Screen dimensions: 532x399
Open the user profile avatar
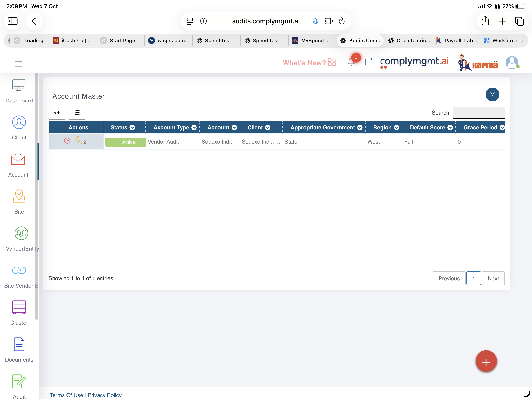(512, 63)
